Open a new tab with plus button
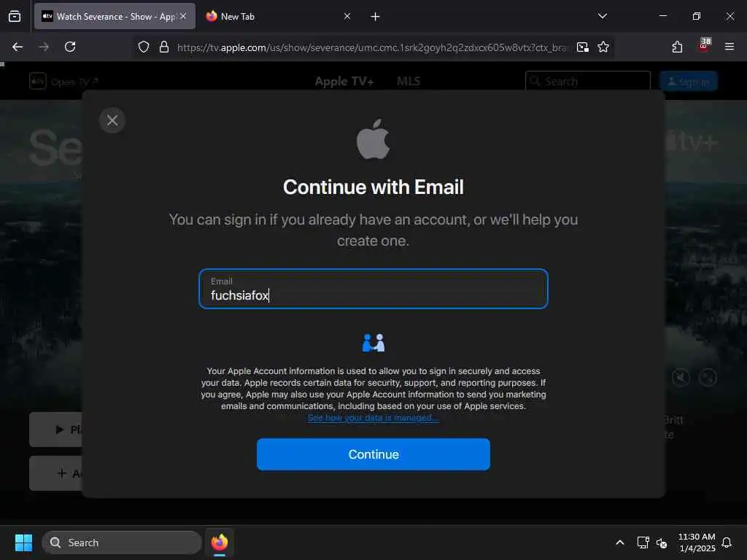Image resolution: width=747 pixels, height=560 pixels. pos(376,17)
